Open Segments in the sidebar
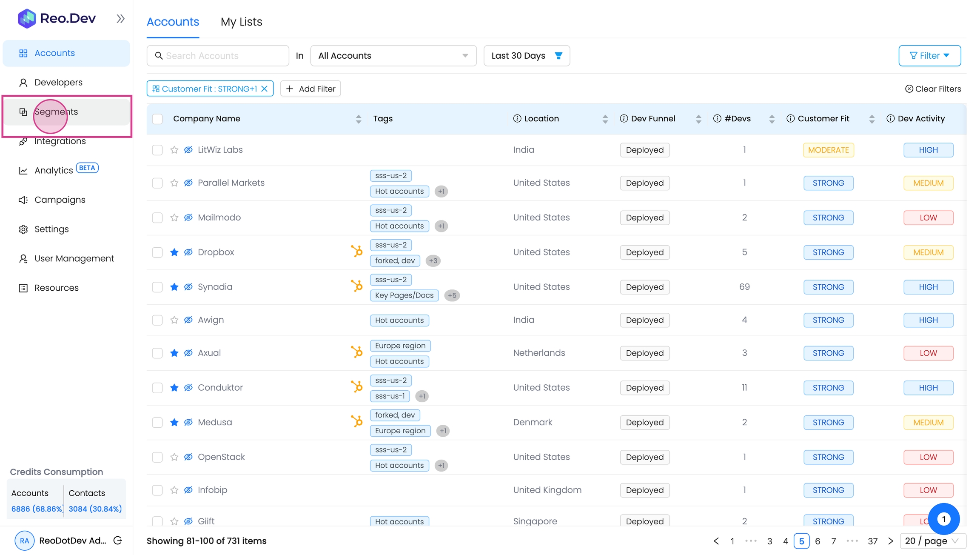This screenshot has height=555, width=980. [56, 112]
